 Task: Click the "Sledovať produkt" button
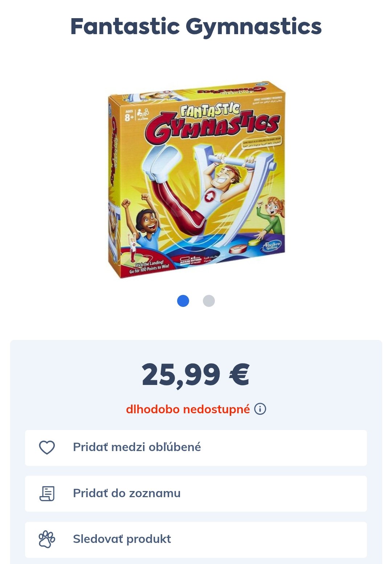point(196,540)
